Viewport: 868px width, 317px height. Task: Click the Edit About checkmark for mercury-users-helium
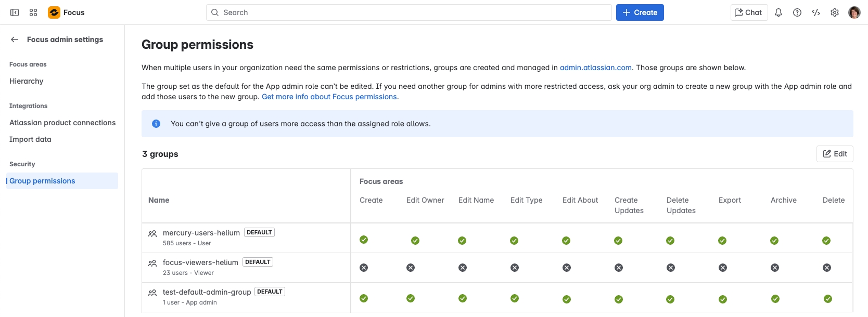click(566, 241)
